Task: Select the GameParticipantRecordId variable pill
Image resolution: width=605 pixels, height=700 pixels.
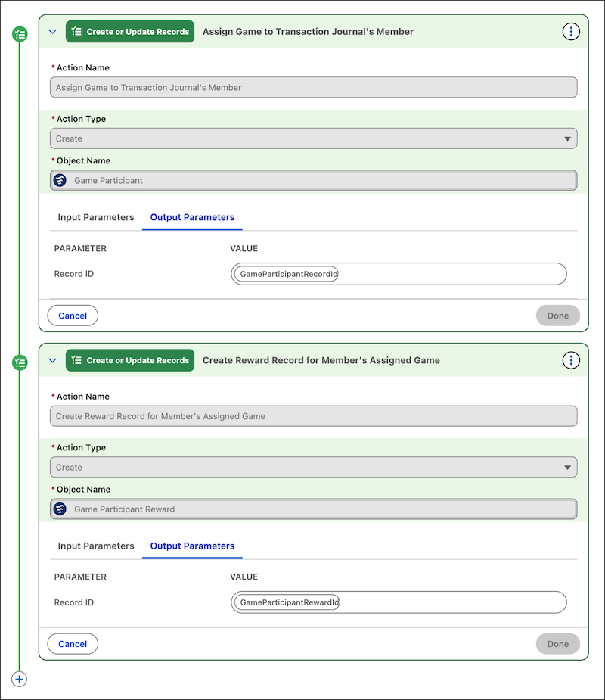Action: (x=287, y=274)
